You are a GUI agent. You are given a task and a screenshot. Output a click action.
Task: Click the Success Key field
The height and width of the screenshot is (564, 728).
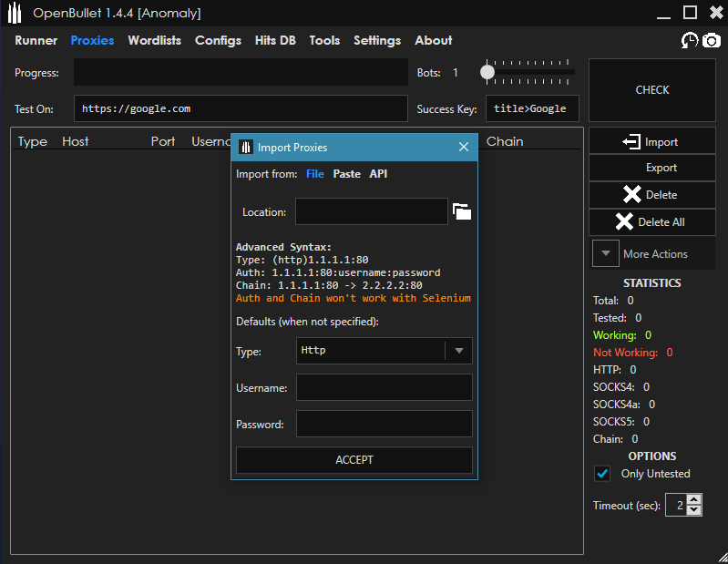pos(532,108)
